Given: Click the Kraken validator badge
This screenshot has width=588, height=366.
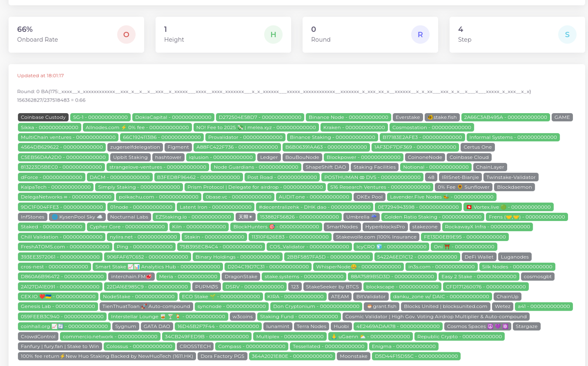Looking at the screenshot, I should pyautogui.click(x=354, y=127).
